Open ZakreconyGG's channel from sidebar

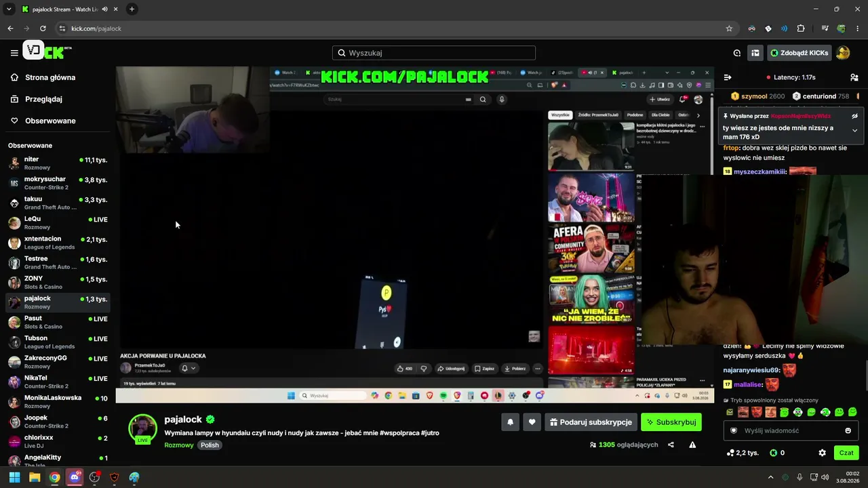click(58, 362)
